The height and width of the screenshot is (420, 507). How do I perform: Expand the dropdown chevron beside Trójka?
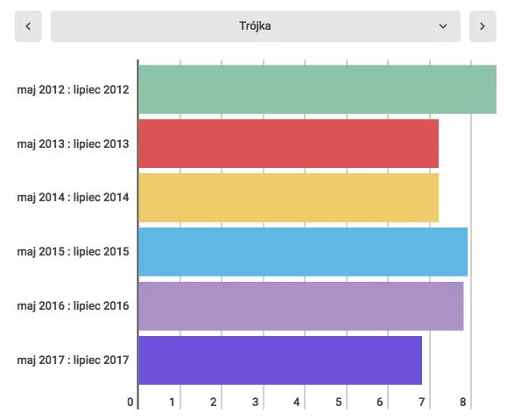443,26
